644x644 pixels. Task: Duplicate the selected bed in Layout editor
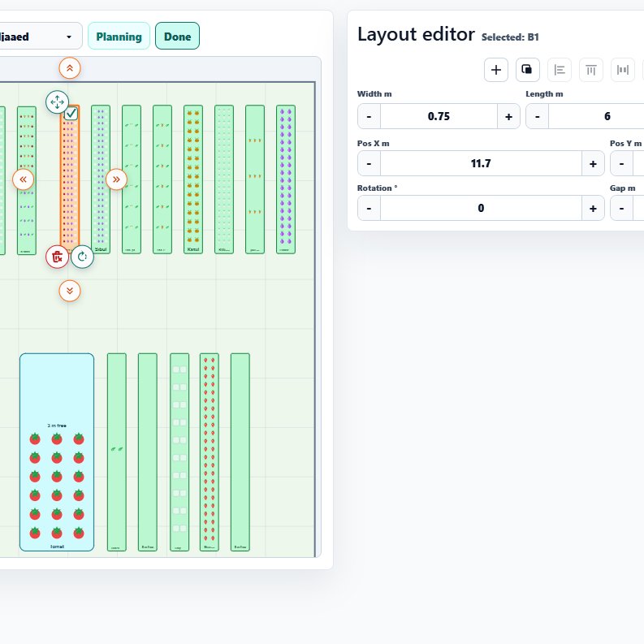[528, 70]
